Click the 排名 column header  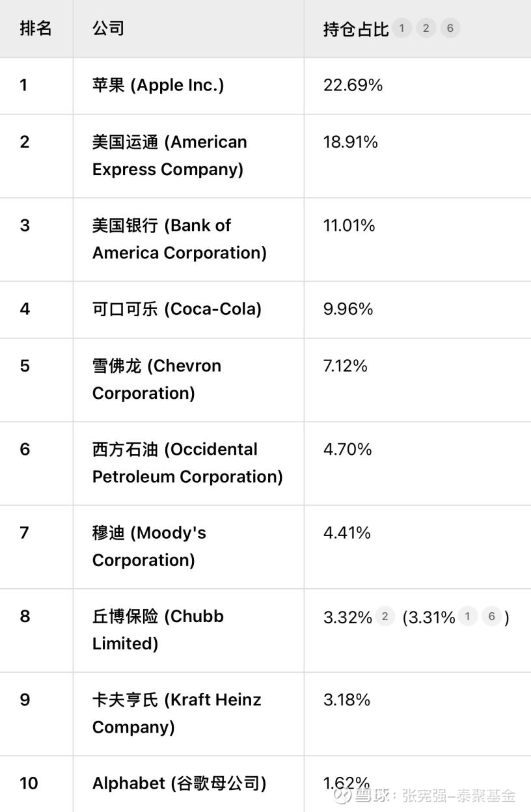click(x=36, y=29)
